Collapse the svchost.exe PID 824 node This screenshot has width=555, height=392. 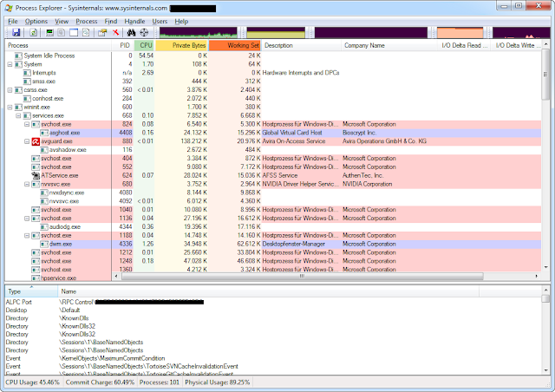click(x=27, y=125)
